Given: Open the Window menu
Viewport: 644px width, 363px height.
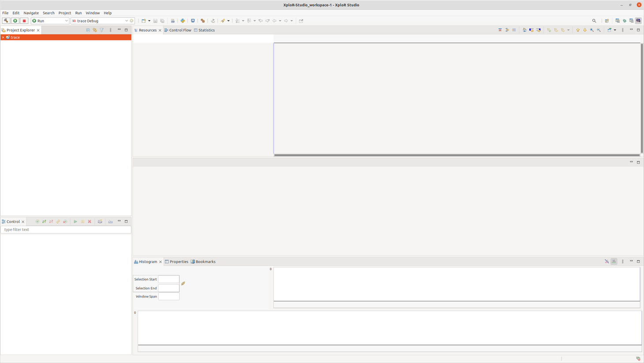Looking at the screenshot, I should pos(93,13).
